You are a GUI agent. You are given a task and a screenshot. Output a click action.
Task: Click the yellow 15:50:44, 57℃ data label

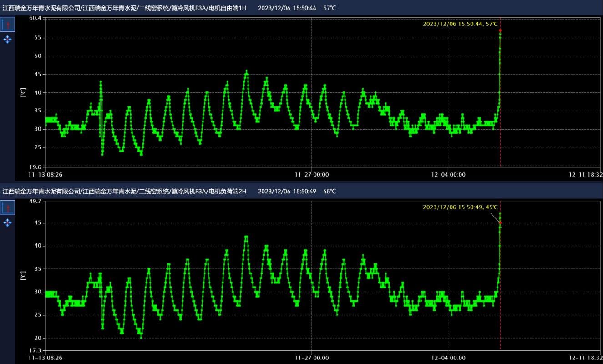[x=460, y=24]
